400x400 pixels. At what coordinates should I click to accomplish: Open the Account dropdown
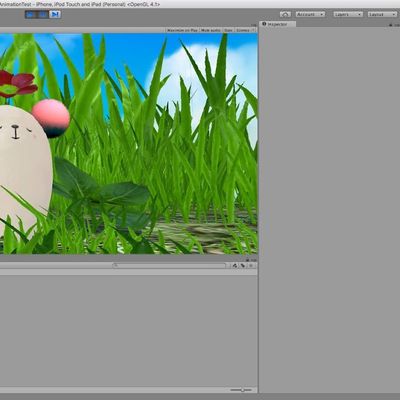pyautogui.click(x=310, y=14)
